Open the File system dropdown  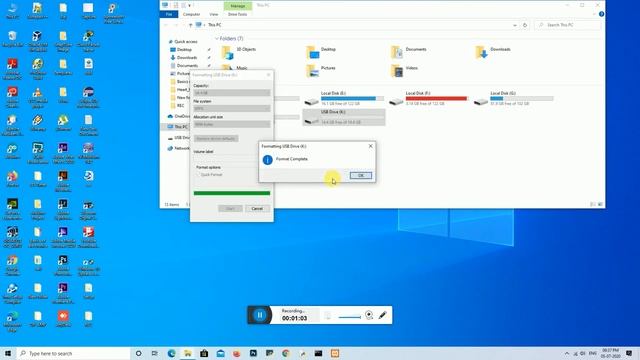231,109
